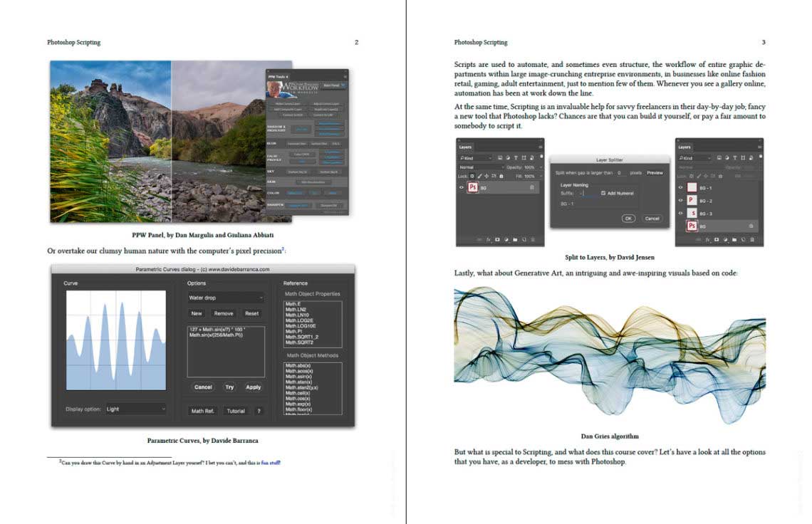Open the Display option Light dropdown
The height and width of the screenshot is (524, 812).
point(136,409)
